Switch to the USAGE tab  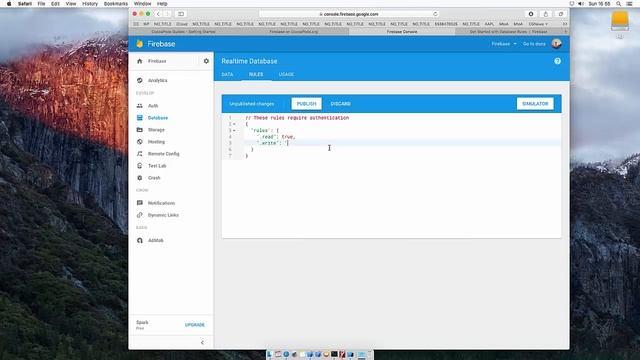(286, 74)
